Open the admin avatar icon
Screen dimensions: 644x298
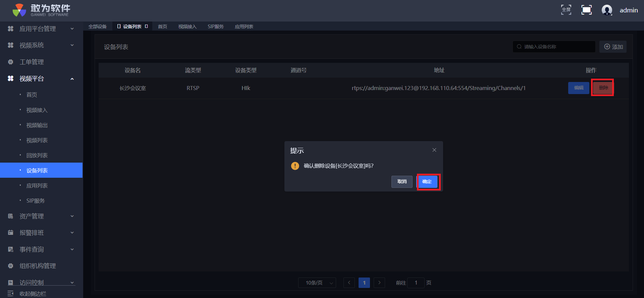(607, 10)
